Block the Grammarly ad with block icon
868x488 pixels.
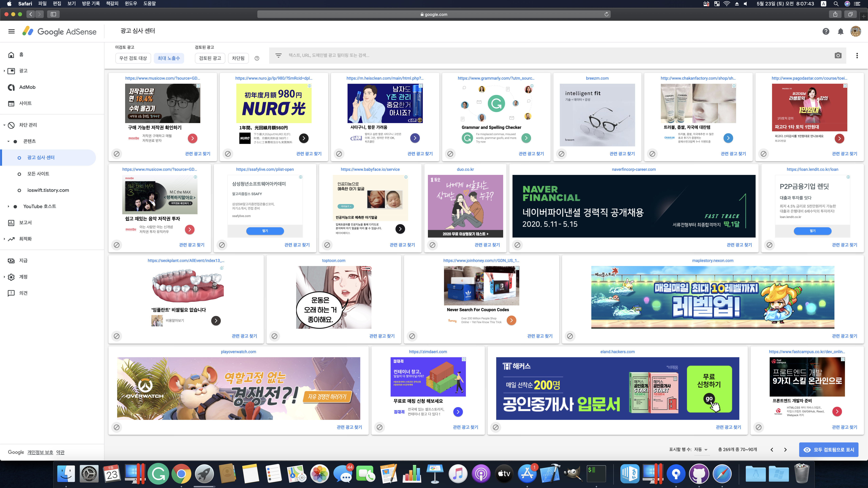(x=450, y=154)
